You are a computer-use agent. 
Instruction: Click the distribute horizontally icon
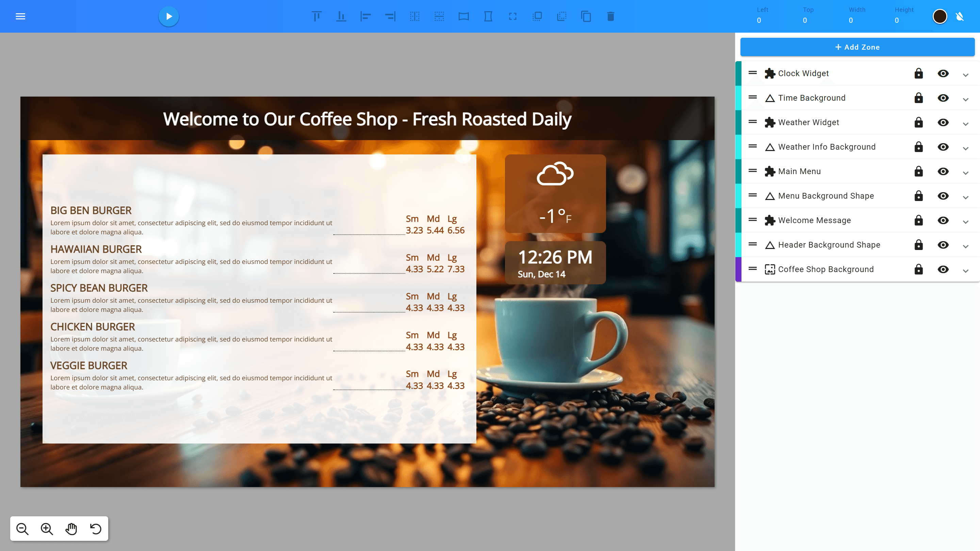click(415, 16)
